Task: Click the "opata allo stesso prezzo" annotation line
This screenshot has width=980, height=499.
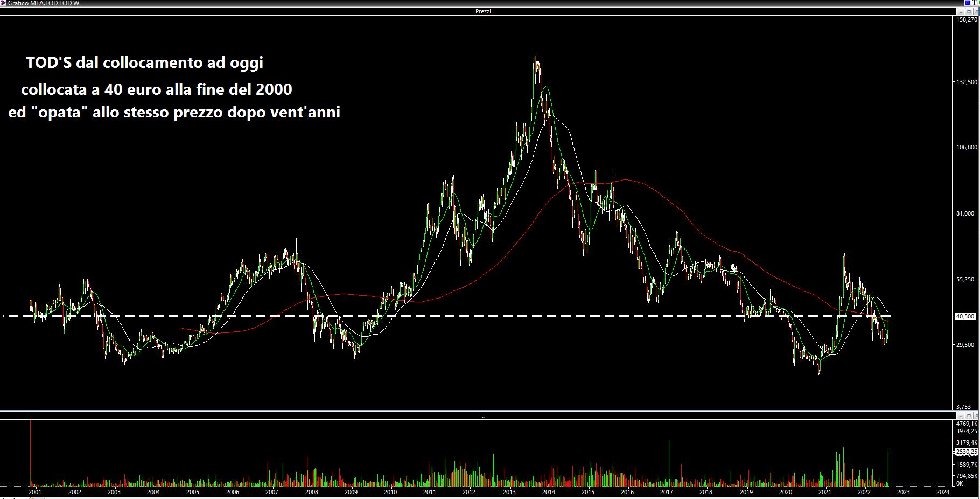Action: click(x=174, y=112)
